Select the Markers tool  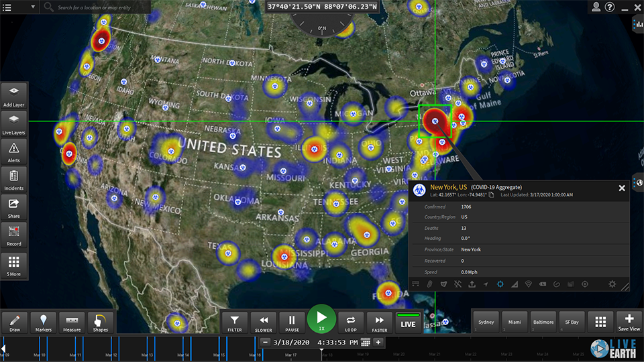tap(44, 322)
